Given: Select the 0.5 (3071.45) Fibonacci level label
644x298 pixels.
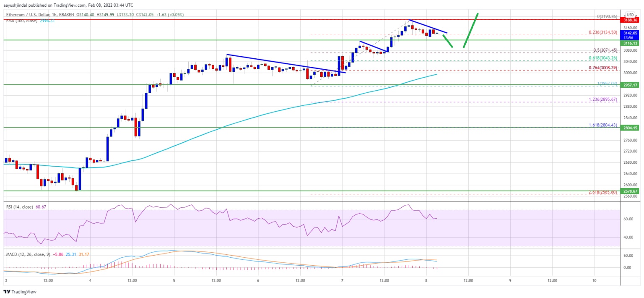Looking at the screenshot, I should tap(606, 50).
